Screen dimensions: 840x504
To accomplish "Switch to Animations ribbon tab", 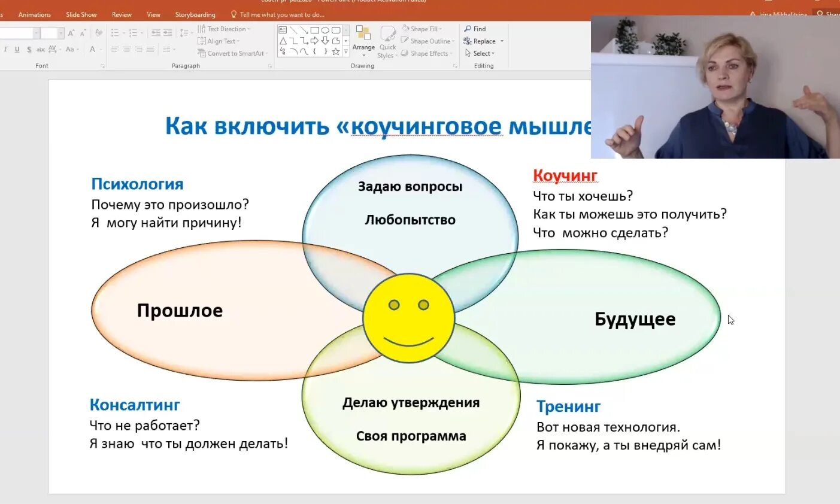I will [35, 14].
